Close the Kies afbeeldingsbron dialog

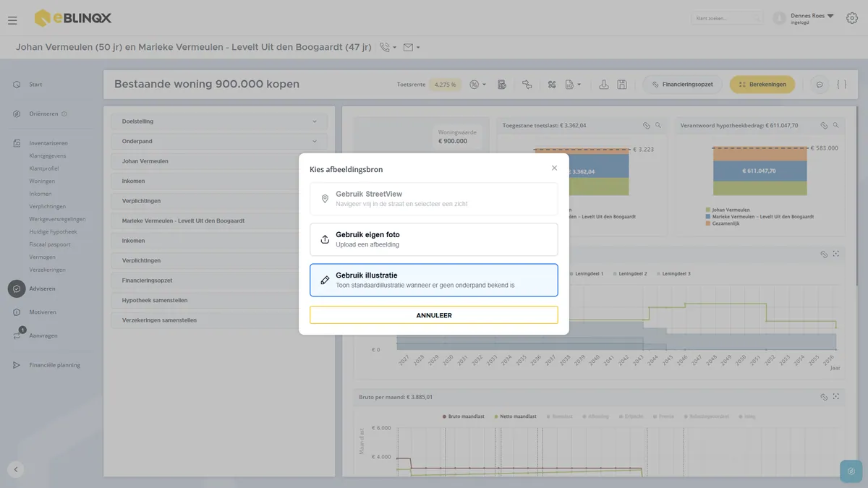[x=555, y=168]
